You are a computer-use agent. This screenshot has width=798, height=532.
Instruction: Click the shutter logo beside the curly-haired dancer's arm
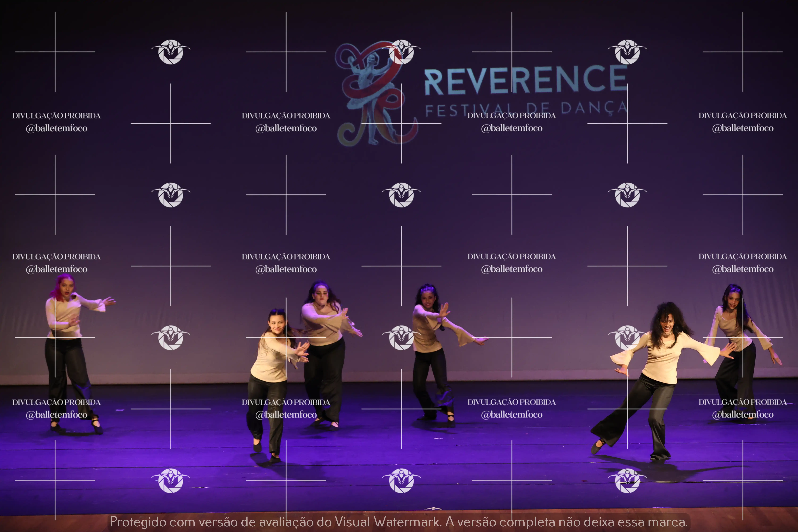tap(627, 338)
